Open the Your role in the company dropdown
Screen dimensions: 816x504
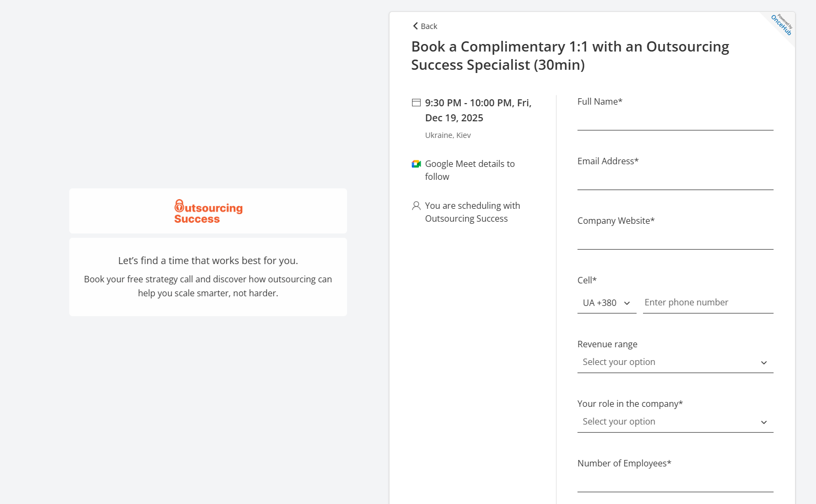pos(675,422)
